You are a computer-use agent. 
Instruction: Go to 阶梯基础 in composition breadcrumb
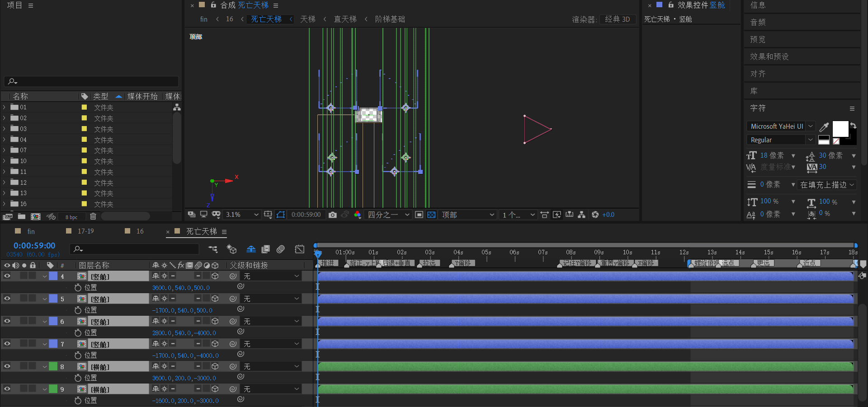click(390, 19)
